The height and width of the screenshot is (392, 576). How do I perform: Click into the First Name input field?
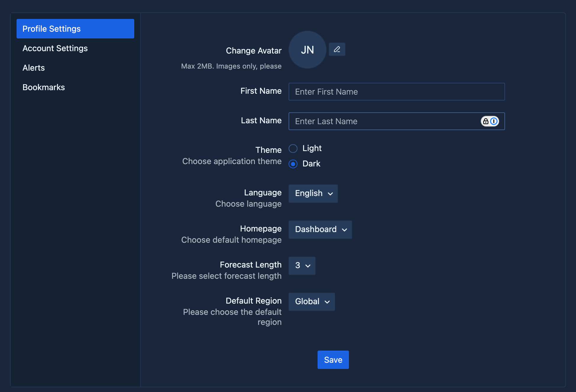point(396,92)
